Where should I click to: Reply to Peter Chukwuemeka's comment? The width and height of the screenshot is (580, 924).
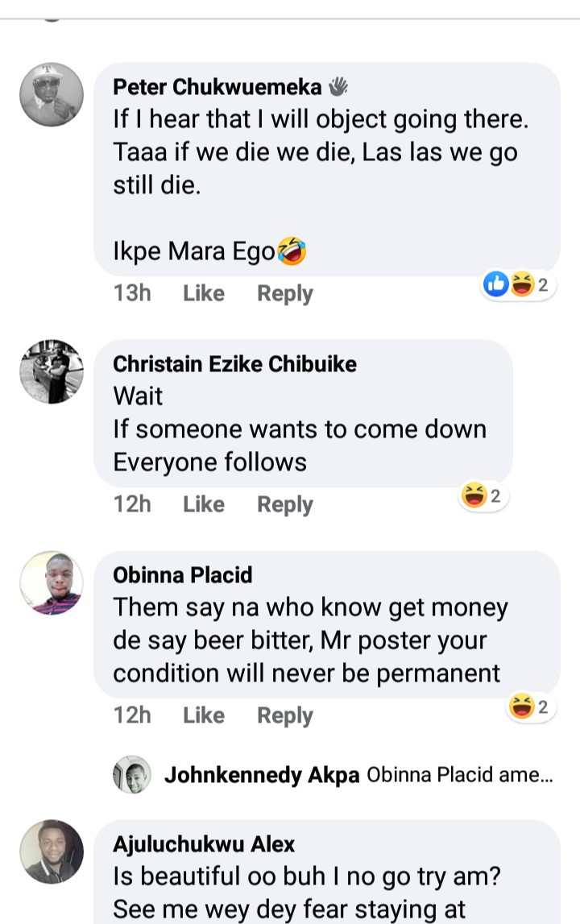[284, 293]
